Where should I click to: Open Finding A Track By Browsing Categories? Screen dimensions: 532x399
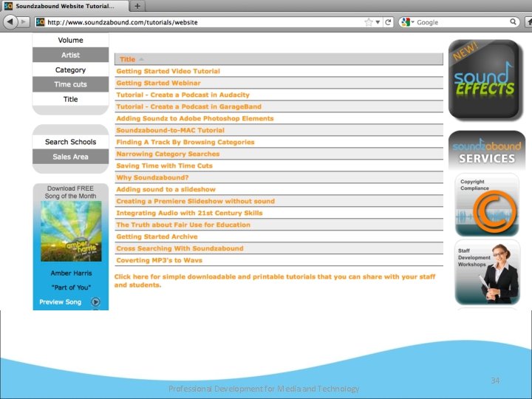point(185,142)
